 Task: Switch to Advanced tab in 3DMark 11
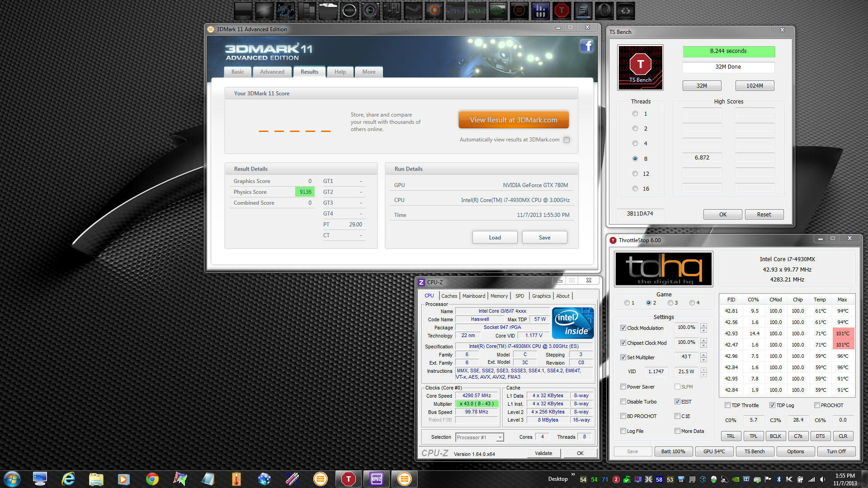click(x=272, y=72)
